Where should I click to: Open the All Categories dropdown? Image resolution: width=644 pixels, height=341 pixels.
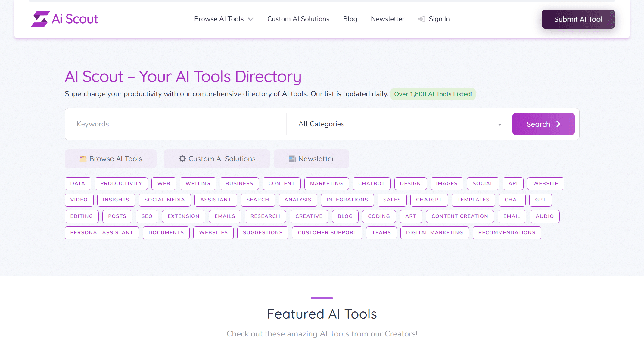pos(397,124)
